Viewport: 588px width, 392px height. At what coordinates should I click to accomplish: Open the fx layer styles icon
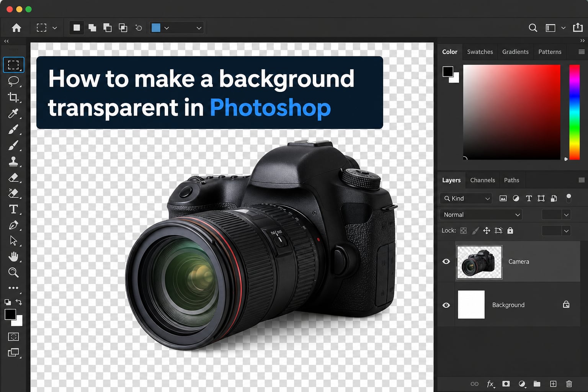point(490,384)
